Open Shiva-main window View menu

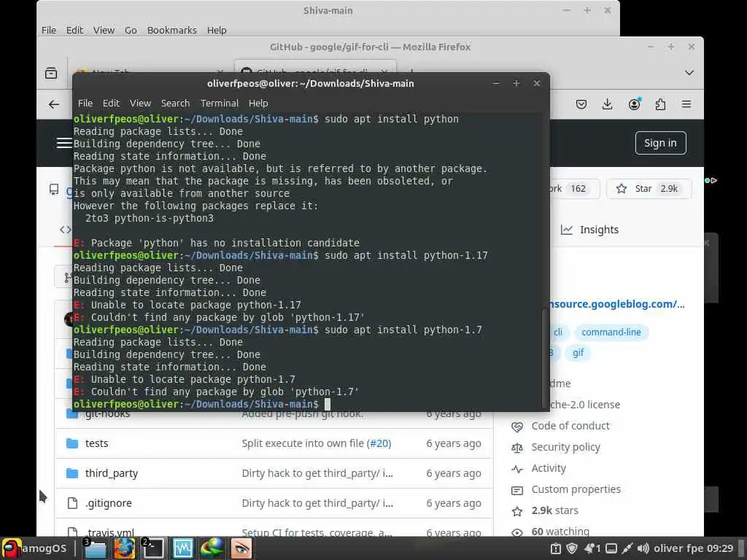click(104, 30)
